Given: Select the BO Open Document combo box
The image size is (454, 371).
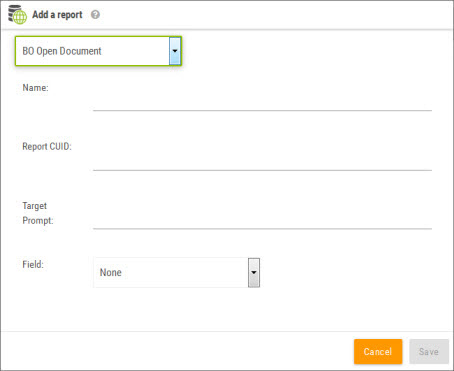Looking at the screenshot, I should pos(98,51).
